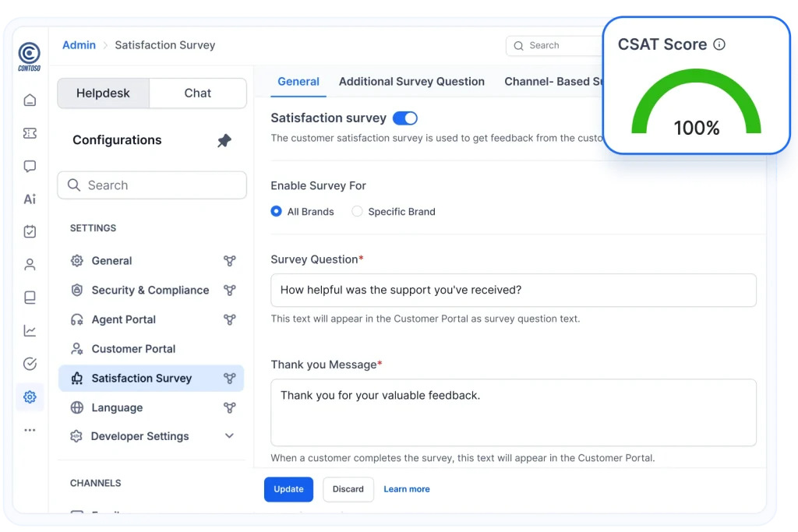Click the branch icon next to Language

[230, 408]
